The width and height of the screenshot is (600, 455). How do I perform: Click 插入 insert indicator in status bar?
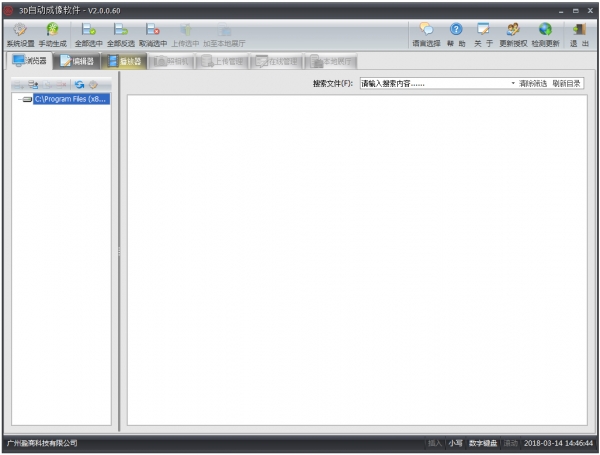tap(435, 443)
